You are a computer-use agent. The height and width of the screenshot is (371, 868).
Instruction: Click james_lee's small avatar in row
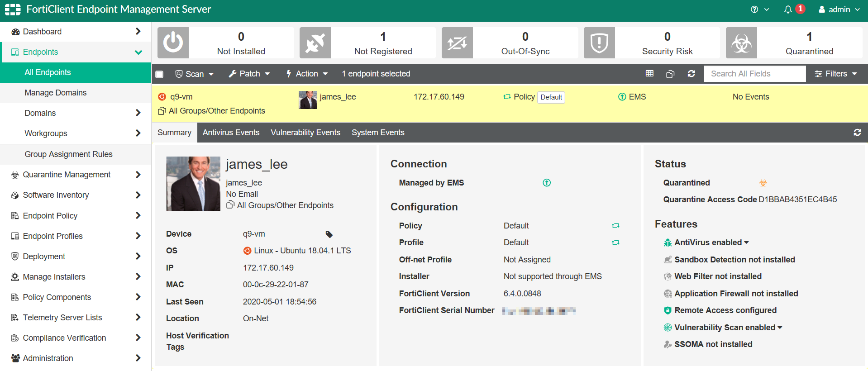click(x=308, y=100)
